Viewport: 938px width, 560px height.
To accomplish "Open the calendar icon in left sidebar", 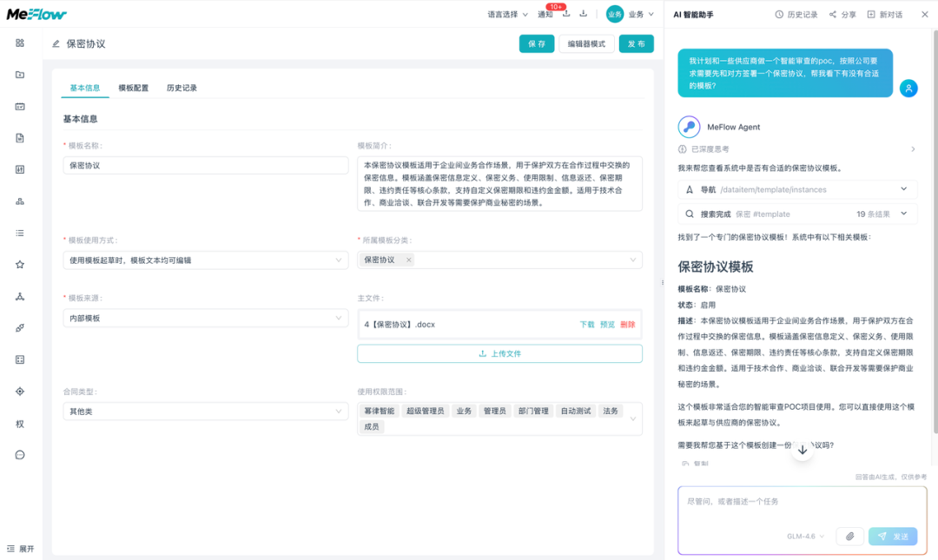I will coord(20,107).
